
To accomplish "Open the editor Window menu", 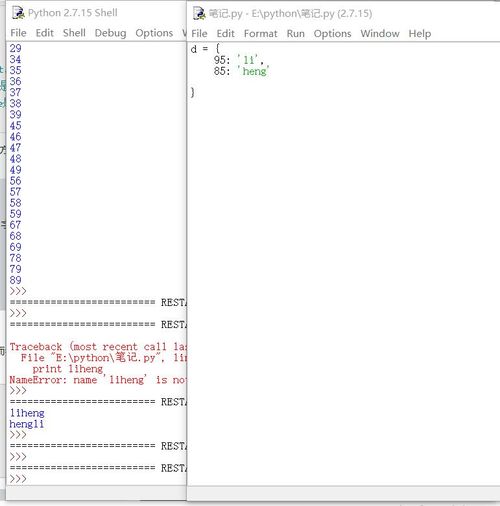I will (x=380, y=34).
